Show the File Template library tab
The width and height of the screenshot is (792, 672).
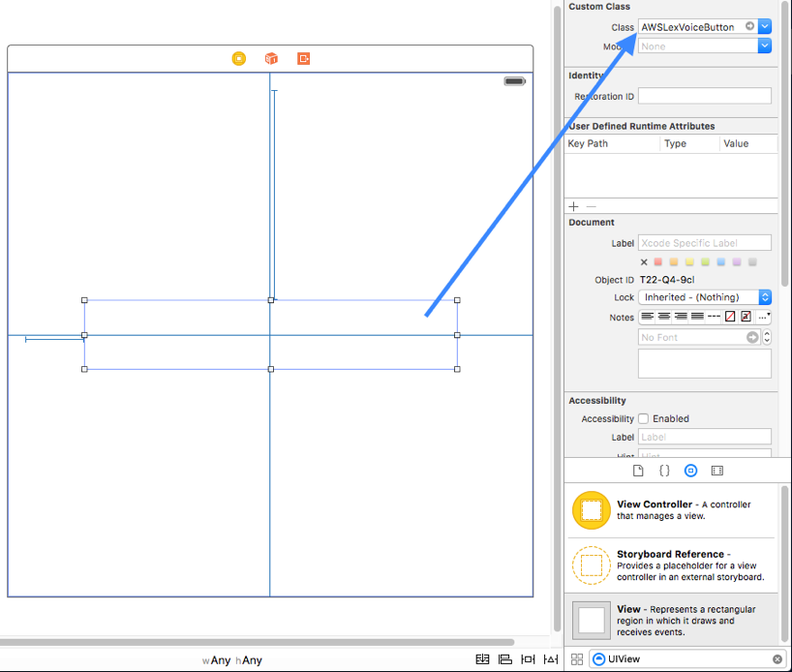coord(638,471)
